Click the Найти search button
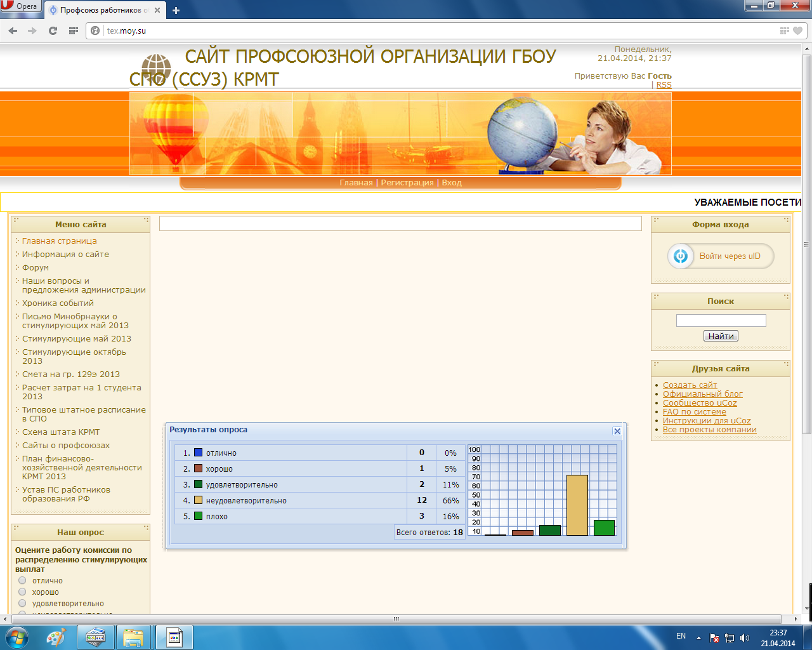This screenshot has height=650, width=812. pos(721,336)
